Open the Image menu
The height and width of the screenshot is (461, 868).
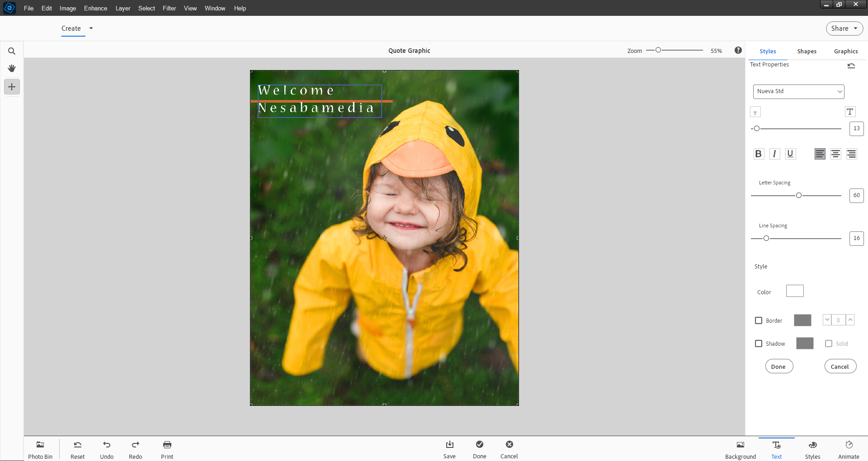pyautogui.click(x=68, y=8)
